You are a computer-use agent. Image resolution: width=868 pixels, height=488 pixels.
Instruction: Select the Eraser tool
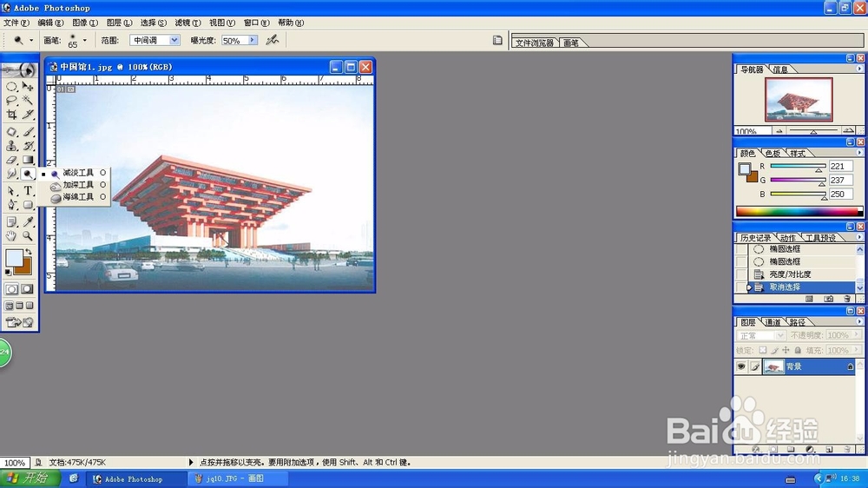[x=11, y=160]
